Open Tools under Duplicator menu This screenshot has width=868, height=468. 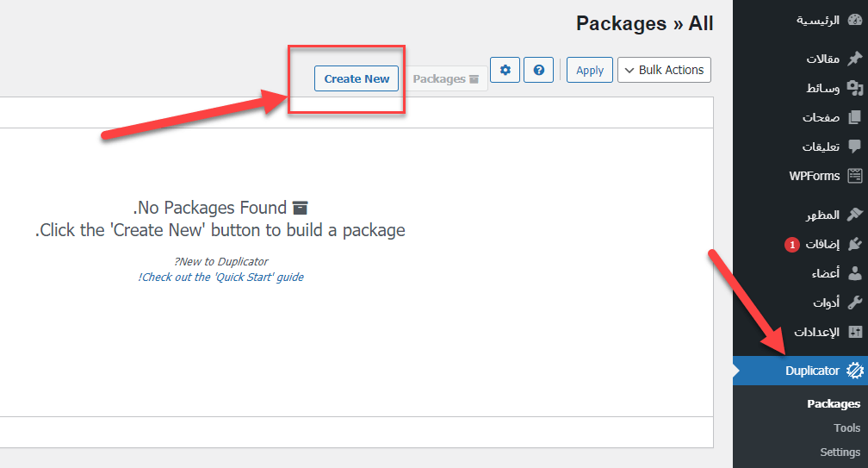click(846, 427)
